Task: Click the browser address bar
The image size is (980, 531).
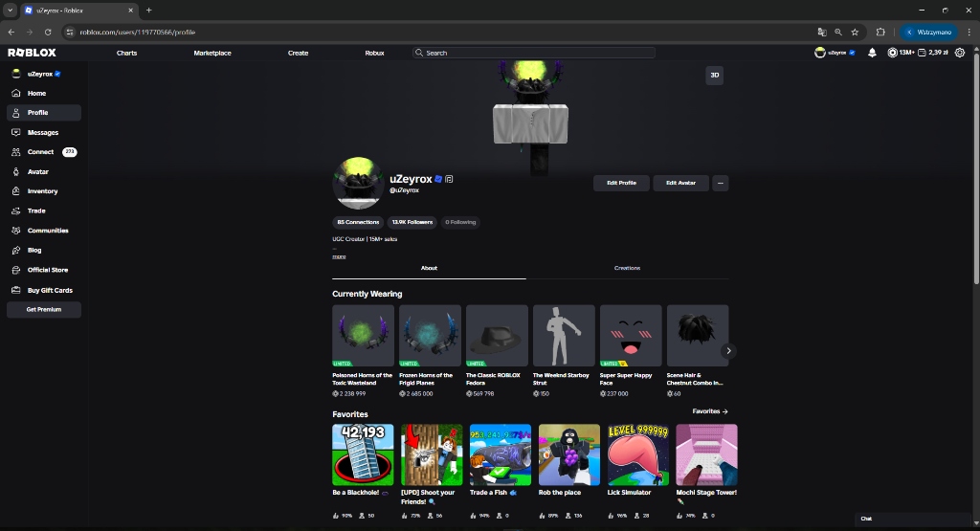Action: pos(437,32)
